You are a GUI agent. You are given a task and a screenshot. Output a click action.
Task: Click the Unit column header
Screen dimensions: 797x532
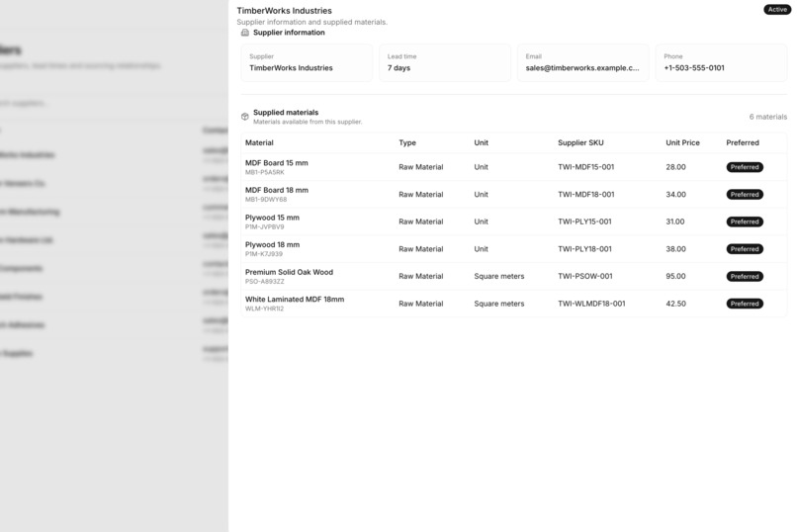click(481, 142)
